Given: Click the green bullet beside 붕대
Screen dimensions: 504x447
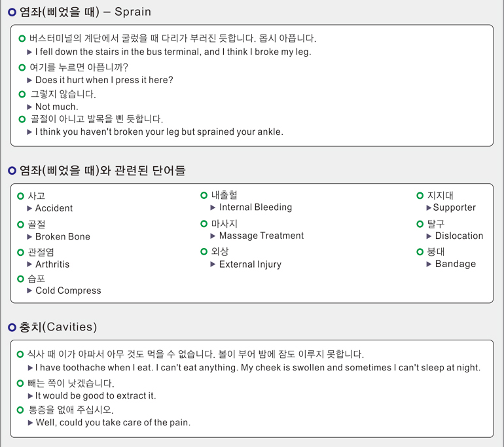Looking at the screenshot, I should point(420,251).
